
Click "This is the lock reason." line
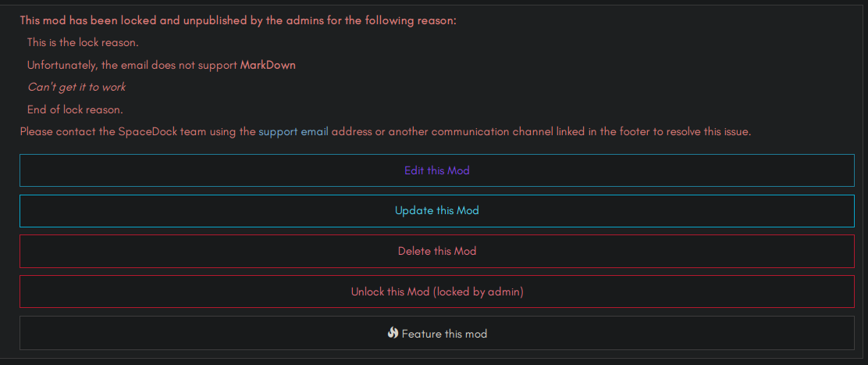click(83, 42)
